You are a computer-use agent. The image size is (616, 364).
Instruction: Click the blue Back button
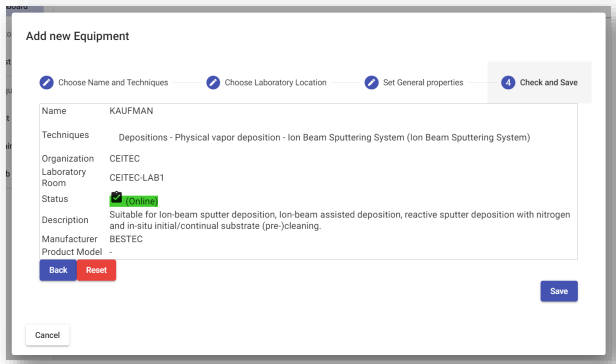58,270
